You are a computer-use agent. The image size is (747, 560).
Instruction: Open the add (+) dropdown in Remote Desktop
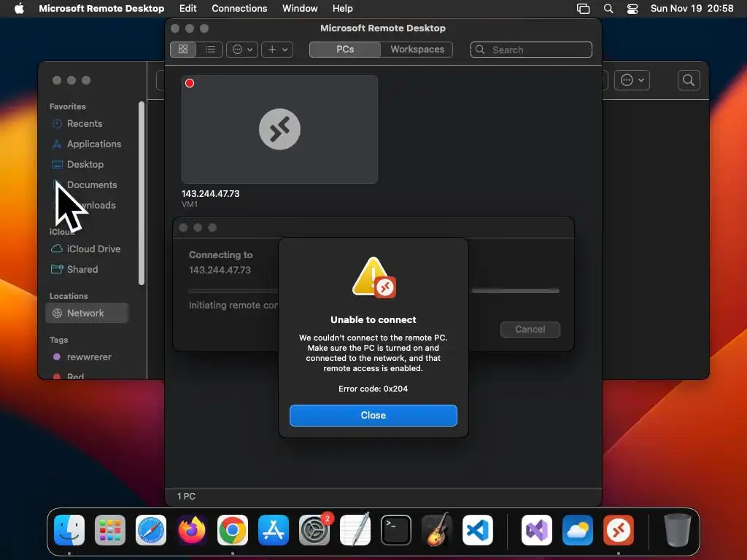point(277,50)
